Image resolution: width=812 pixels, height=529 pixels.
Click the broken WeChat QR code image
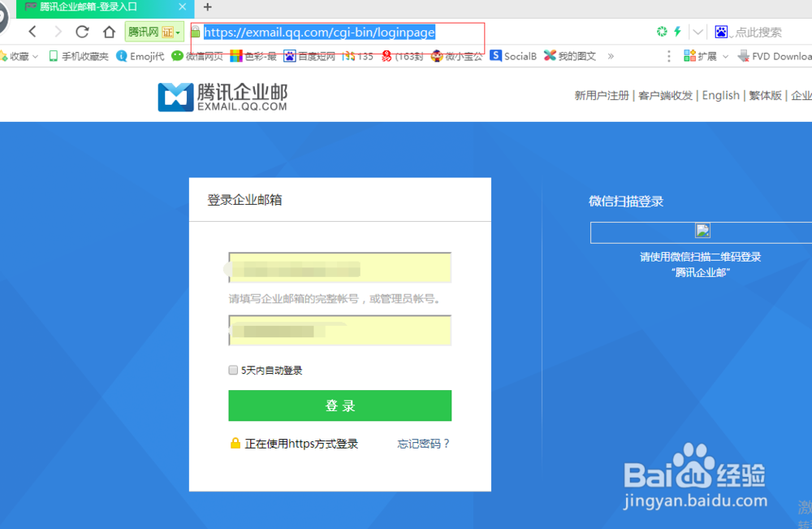pos(702,231)
